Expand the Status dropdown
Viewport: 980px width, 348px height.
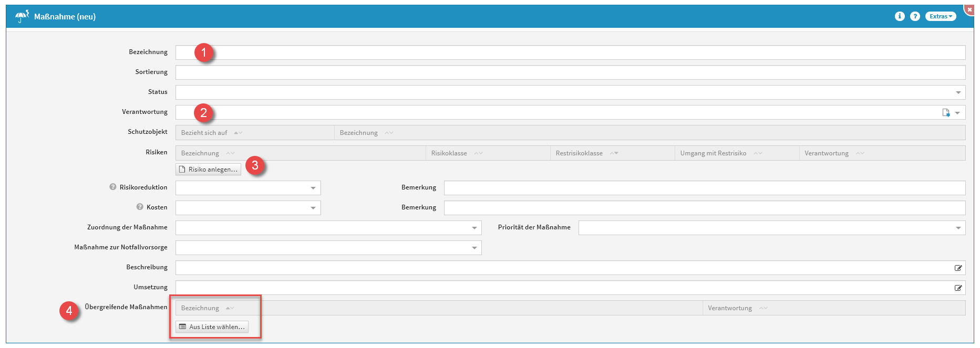(958, 93)
